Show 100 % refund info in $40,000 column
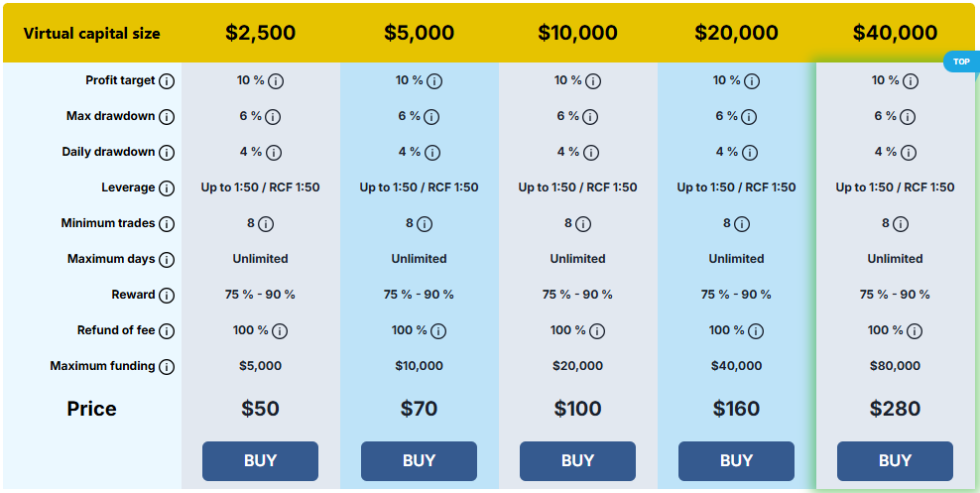The height and width of the screenshot is (493, 980). [x=915, y=331]
